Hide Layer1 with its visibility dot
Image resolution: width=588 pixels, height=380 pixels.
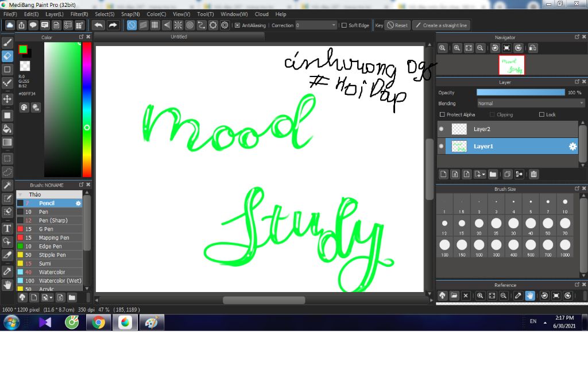coord(442,147)
